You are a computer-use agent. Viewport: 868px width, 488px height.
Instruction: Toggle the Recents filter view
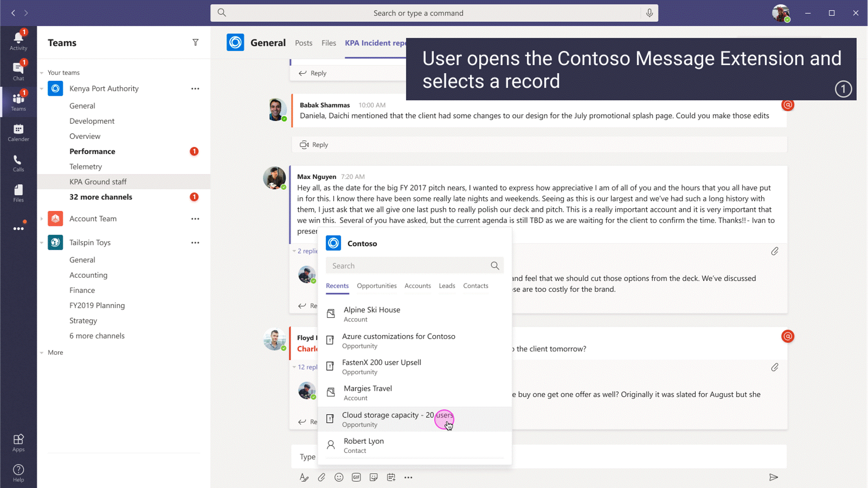tap(337, 286)
